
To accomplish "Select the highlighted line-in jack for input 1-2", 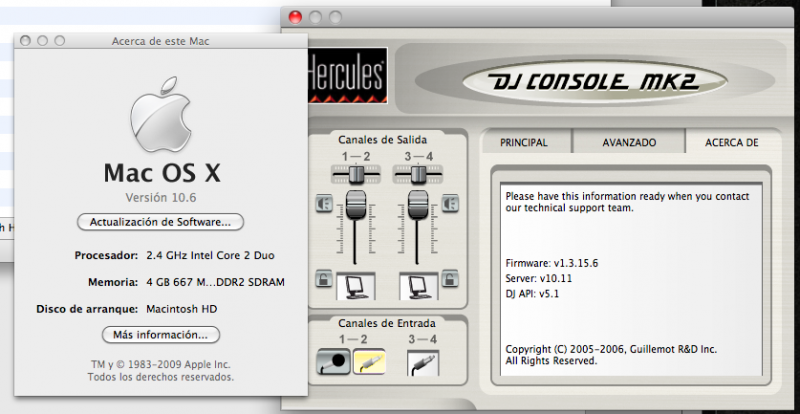I will click(369, 362).
